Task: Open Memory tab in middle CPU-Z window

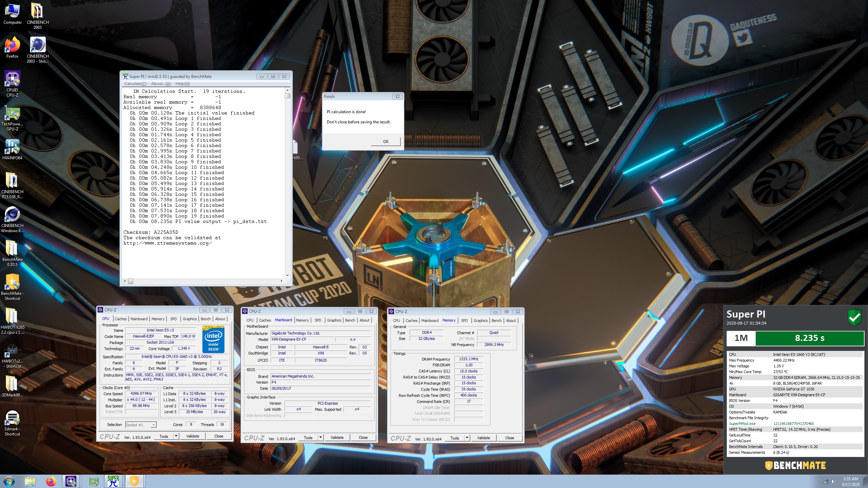Action: pos(302,320)
